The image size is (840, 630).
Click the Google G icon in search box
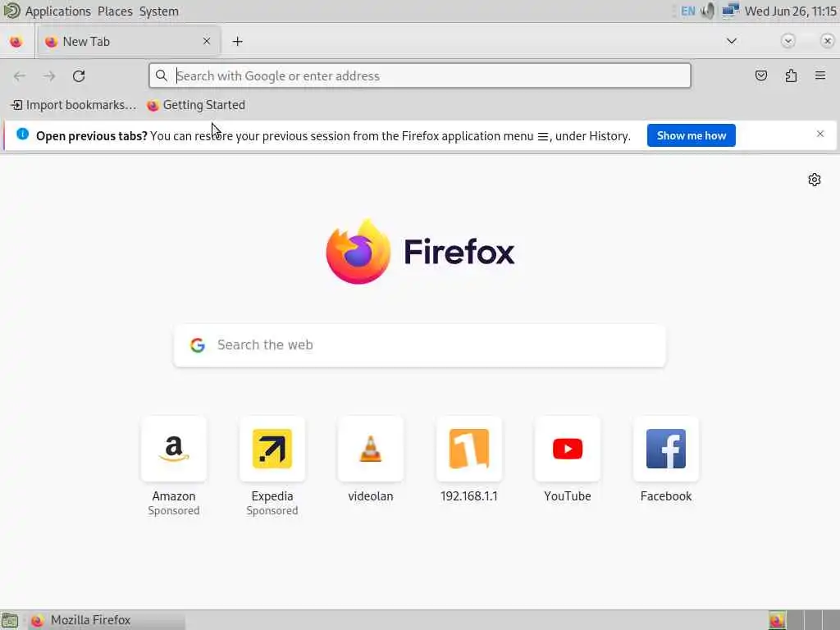(x=198, y=345)
